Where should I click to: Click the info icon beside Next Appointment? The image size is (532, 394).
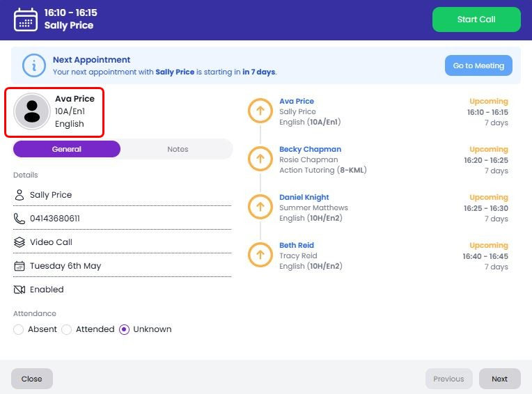tap(34, 65)
